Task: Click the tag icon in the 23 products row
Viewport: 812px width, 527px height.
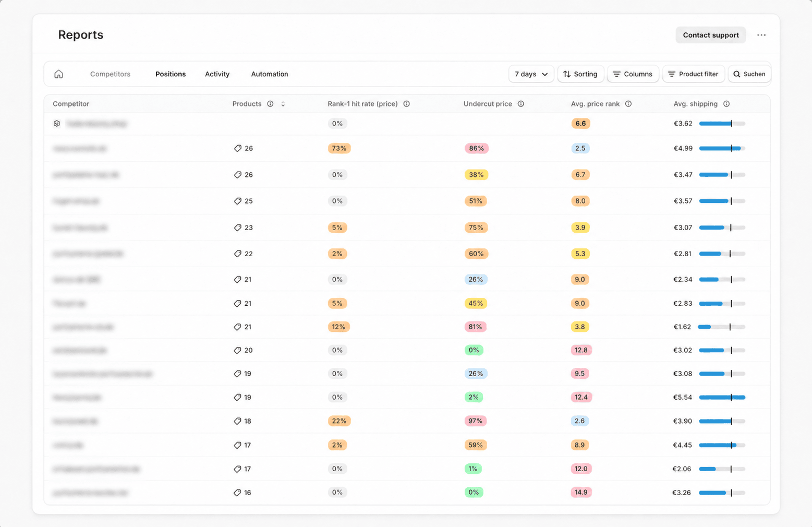Action: [237, 227]
